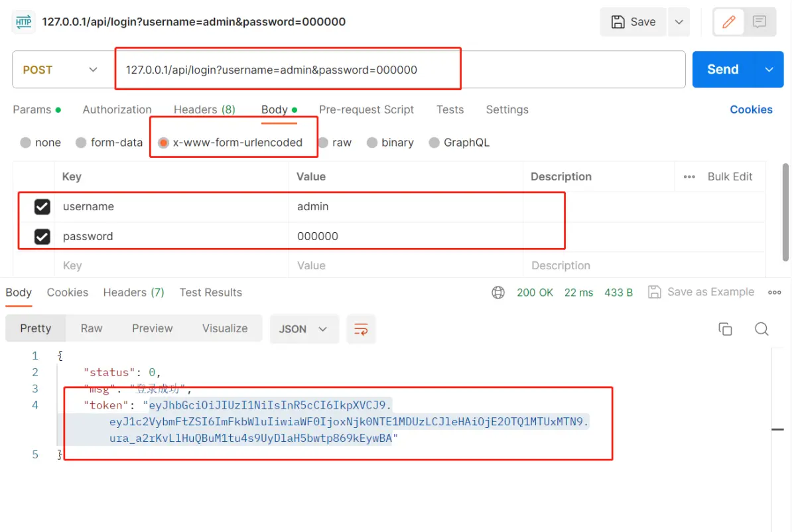The width and height of the screenshot is (796, 532).
Task: Uncheck the password row checkbox
Action: 42,237
